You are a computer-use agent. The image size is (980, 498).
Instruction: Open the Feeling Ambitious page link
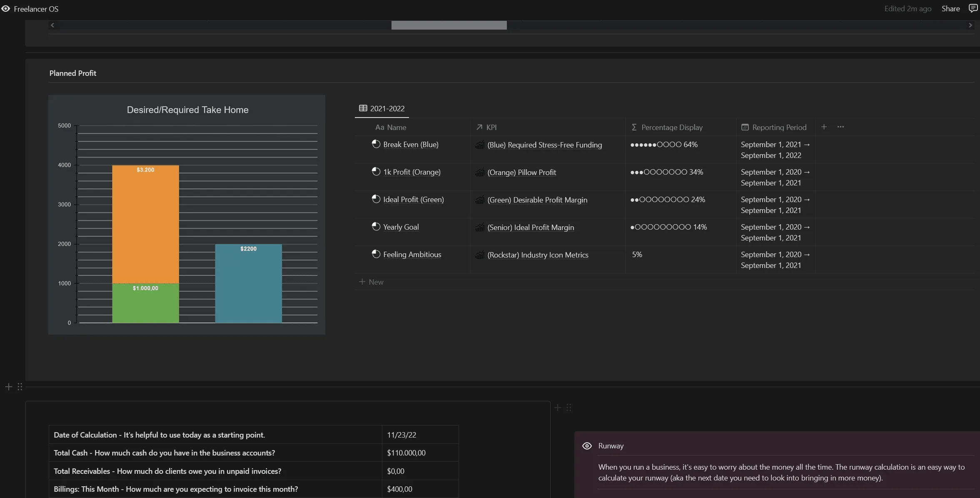coord(412,255)
